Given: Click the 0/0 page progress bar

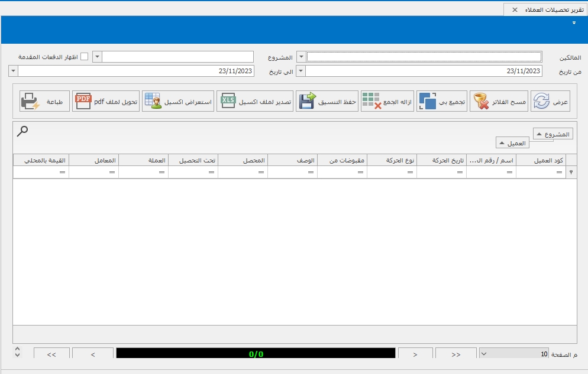Looking at the screenshot, I should coord(256,354).
